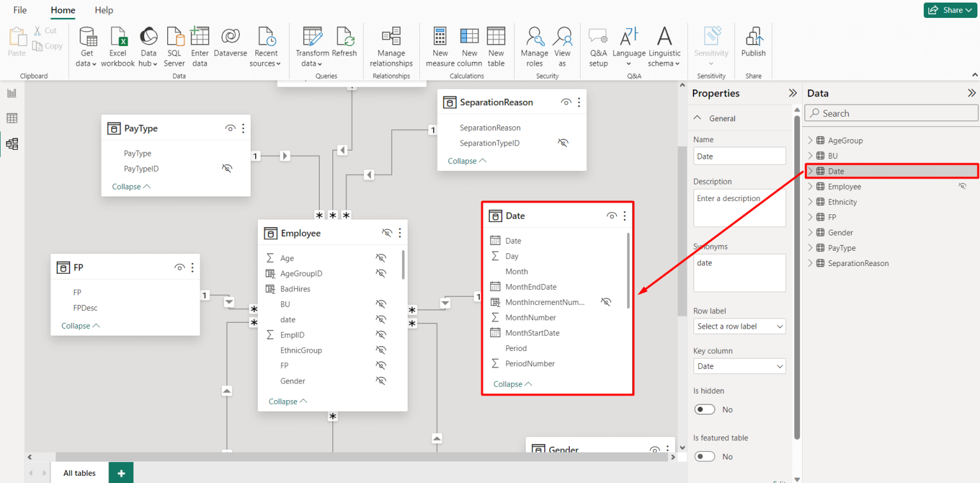Click the 'Enter a description' field
Viewport: 980px width, 483px height.
pos(739,207)
